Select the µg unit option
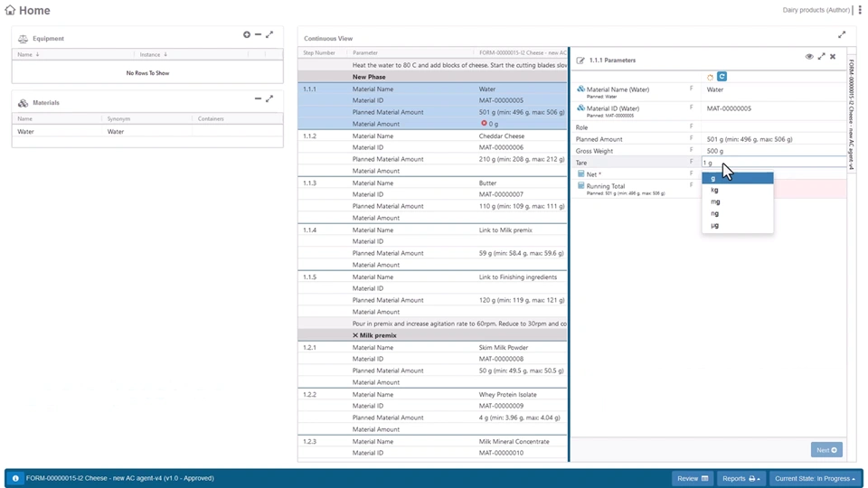868x488 pixels. click(x=738, y=226)
